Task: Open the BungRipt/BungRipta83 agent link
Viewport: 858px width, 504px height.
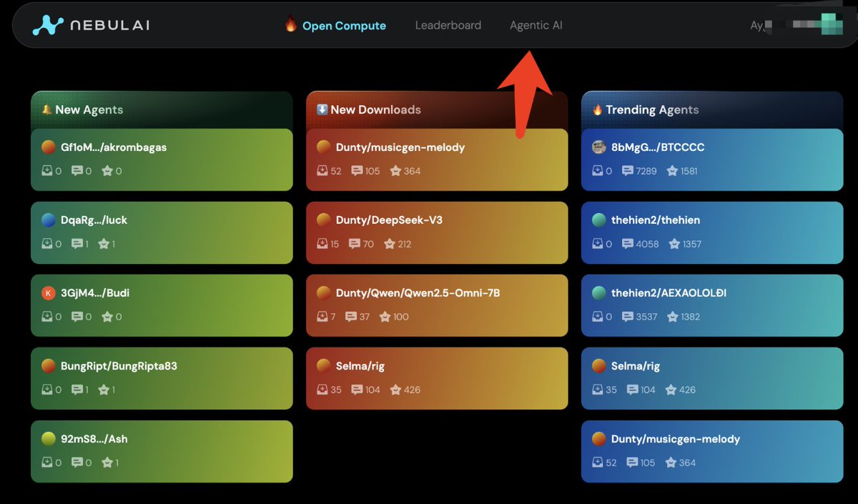Action: [119, 366]
